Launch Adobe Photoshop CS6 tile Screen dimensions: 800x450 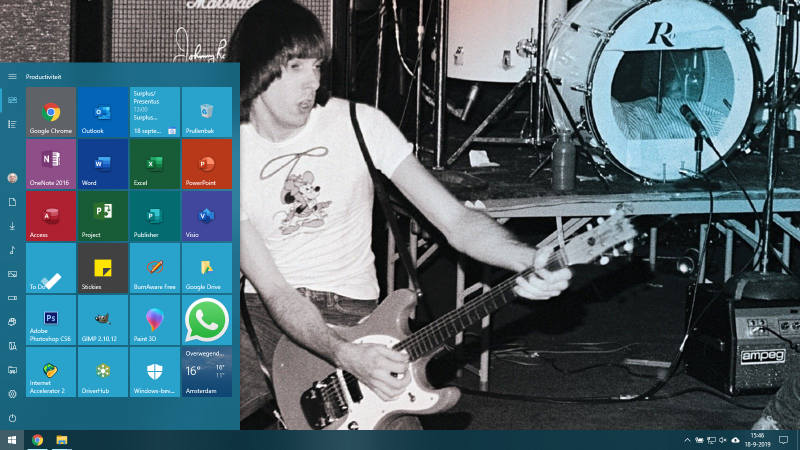[51, 320]
